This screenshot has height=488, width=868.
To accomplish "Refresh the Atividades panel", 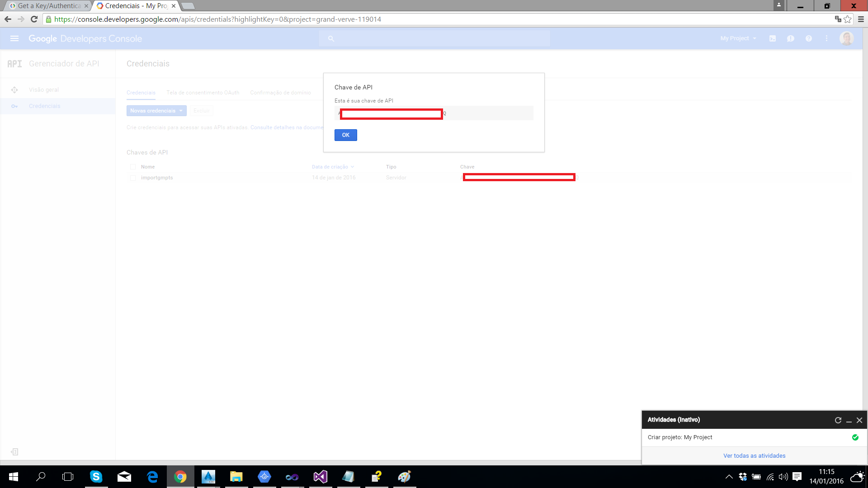I will (838, 420).
